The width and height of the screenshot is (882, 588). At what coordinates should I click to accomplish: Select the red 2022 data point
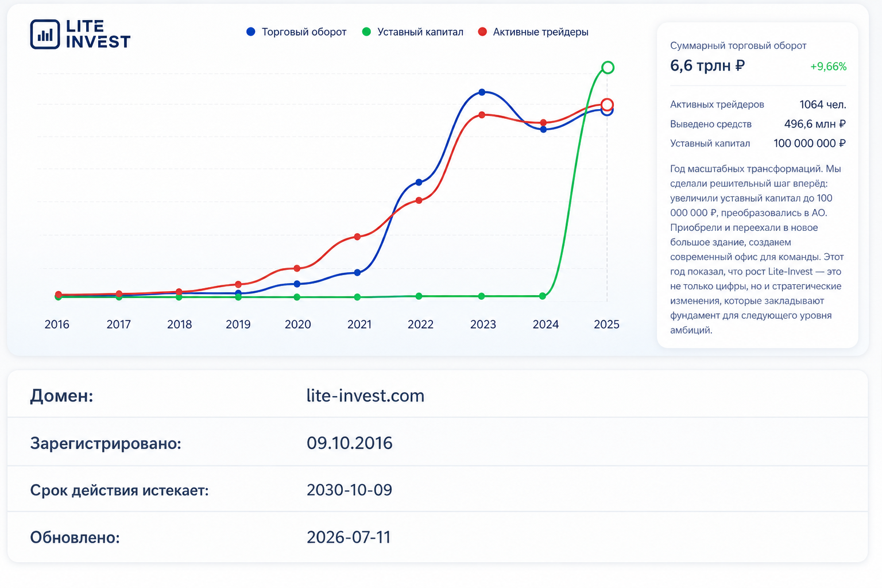click(x=419, y=200)
